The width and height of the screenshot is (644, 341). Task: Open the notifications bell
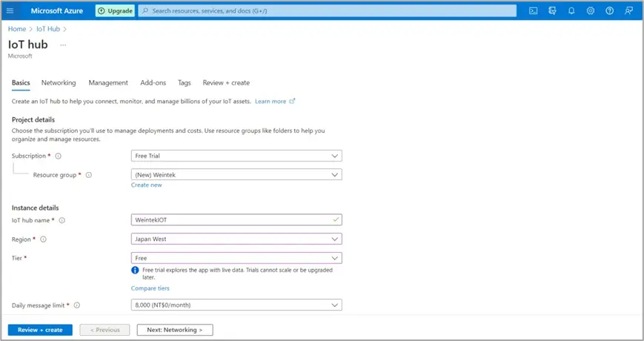coord(571,10)
